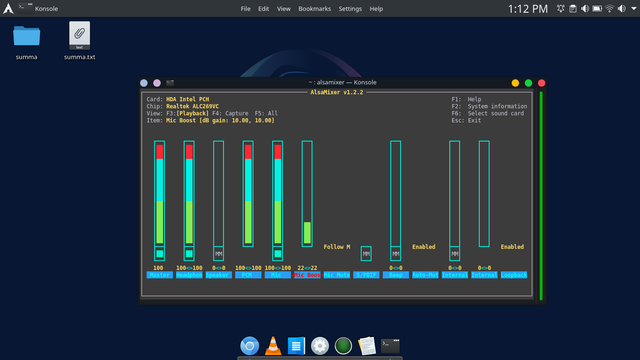This screenshot has width=640, height=360.
Task: Switch to the Konsole terminal in the dock
Action: (x=390, y=346)
